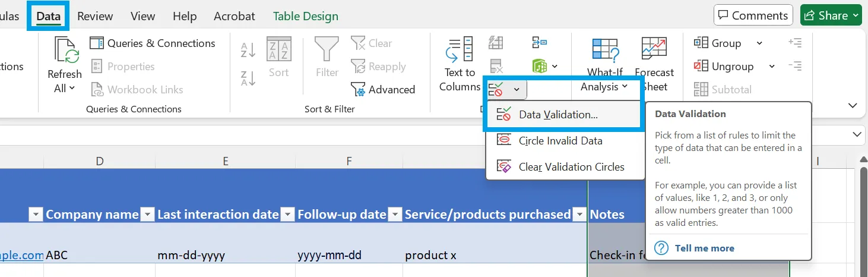Click Clear filter button
868x277 pixels.
coord(372,43)
